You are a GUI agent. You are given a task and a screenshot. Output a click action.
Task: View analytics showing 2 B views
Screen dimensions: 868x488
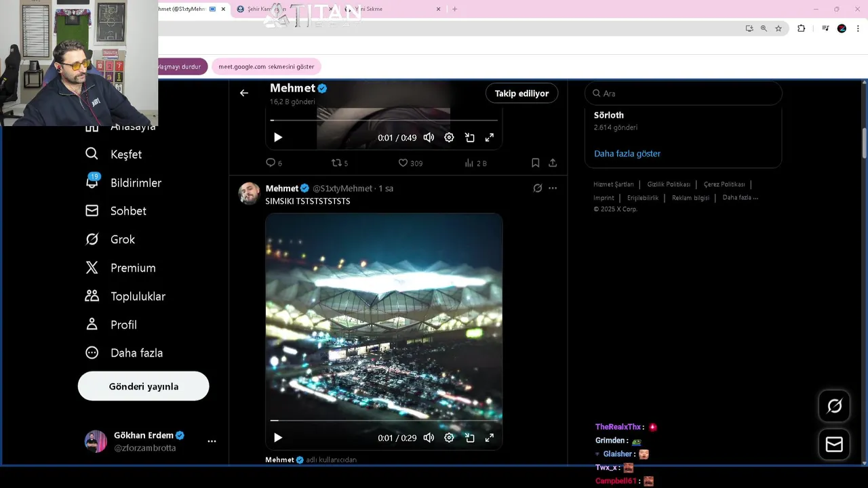click(x=476, y=163)
